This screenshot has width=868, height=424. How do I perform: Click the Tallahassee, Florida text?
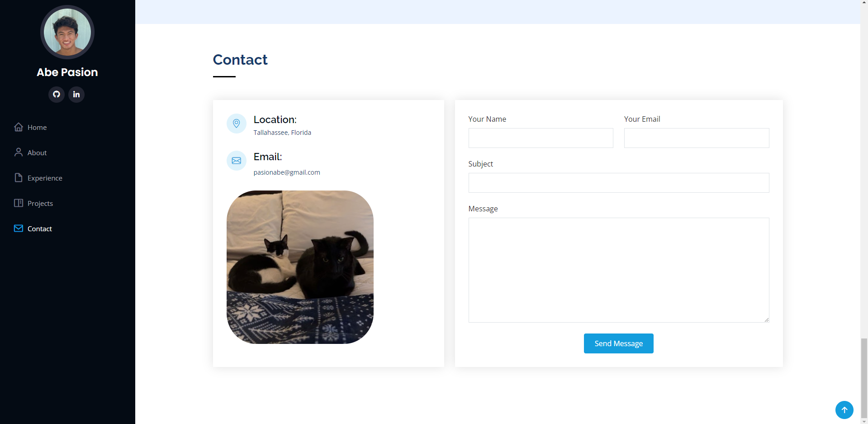pos(282,133)
